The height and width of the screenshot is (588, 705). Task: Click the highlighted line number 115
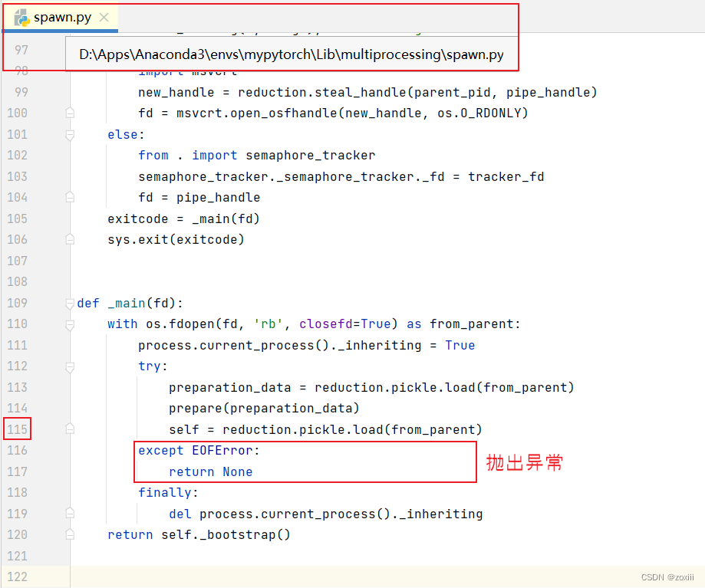coord(17,429)
